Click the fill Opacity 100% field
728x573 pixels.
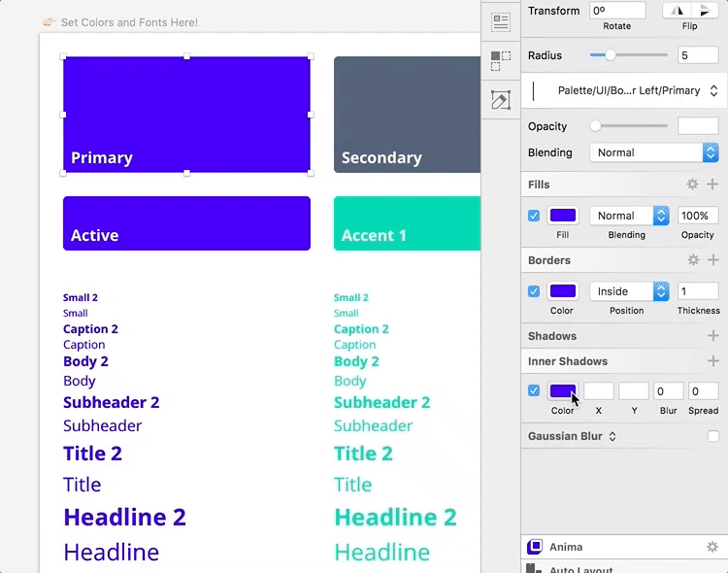(698, 216)
